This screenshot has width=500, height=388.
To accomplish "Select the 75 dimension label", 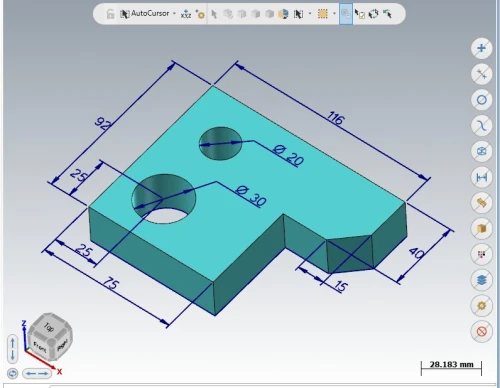I will [111, 284].
